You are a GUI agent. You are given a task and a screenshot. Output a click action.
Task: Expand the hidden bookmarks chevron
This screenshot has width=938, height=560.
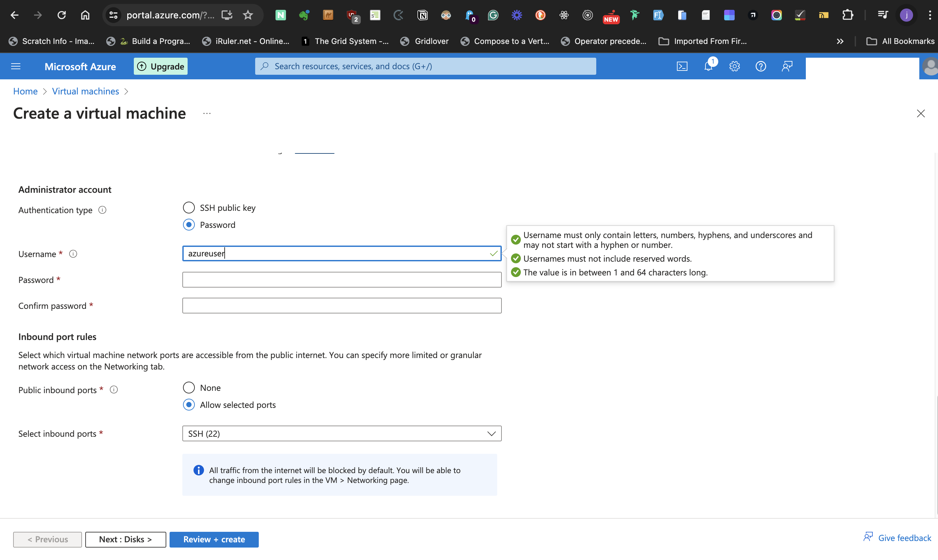(840, 41)
